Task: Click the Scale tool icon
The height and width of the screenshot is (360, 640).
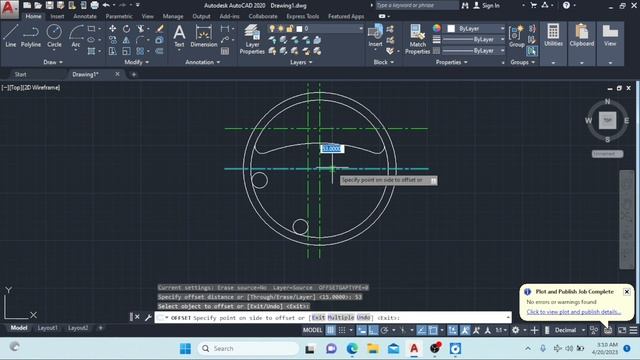Action: (x=127, y=51)
